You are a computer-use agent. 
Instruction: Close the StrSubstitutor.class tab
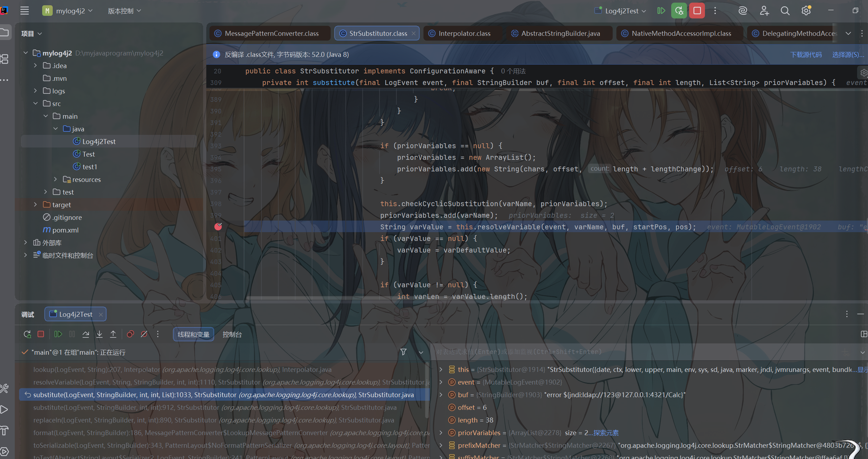(414, 33)
